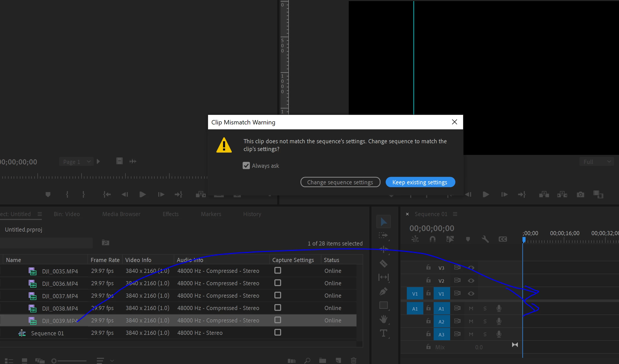Open timeline display settings wrench
Image resolution: width=619 pixels, height=364 pixels.
point(485,239)
